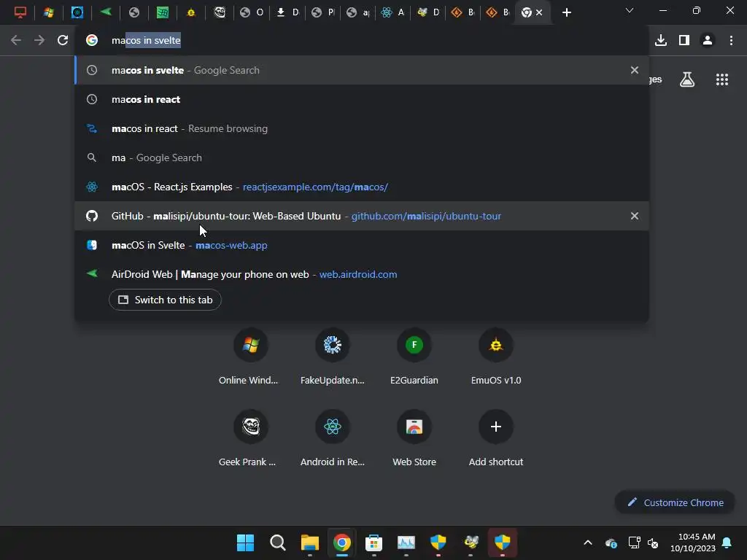Open the Geek Prank shortcut tile
Image resolution: width=747 pixels, height=560 pixels.
pos(251,438)
